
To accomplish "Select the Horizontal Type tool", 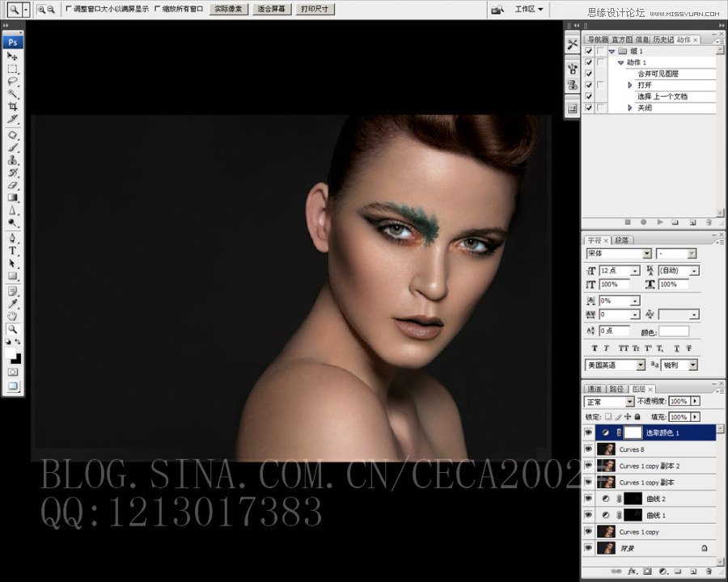I will pyautogui.click(x=12, y=251).
